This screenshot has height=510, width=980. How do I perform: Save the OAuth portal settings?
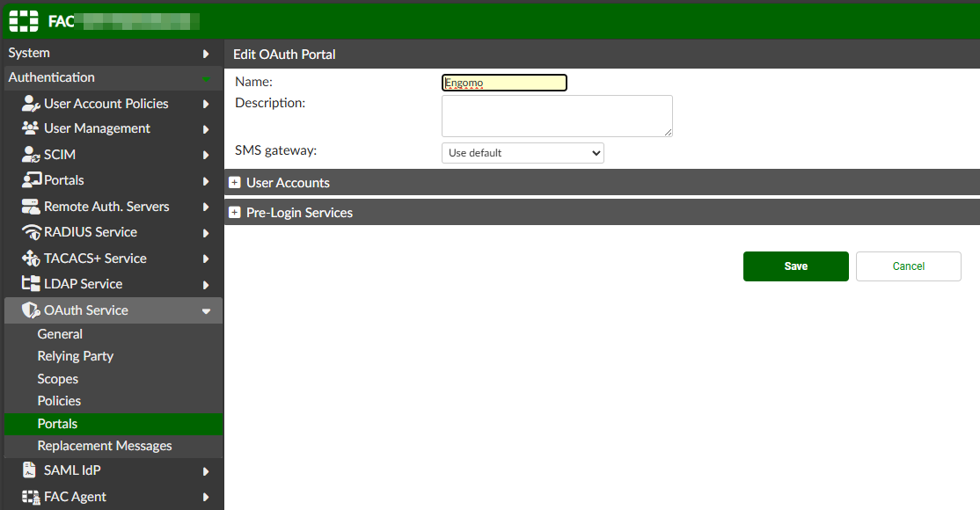[795, 266]
